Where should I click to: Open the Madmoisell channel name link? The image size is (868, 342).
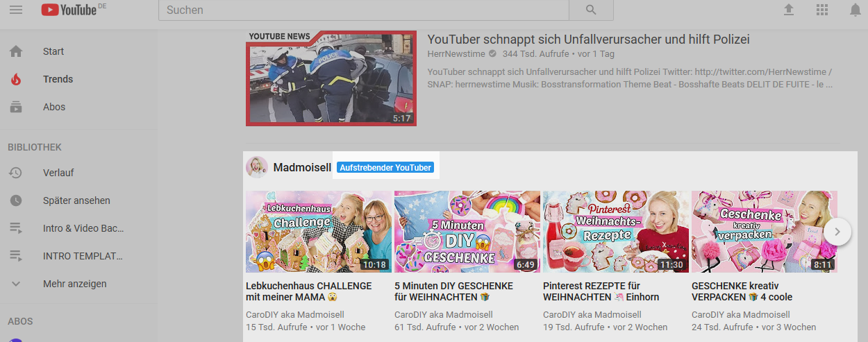pos(302,168)
